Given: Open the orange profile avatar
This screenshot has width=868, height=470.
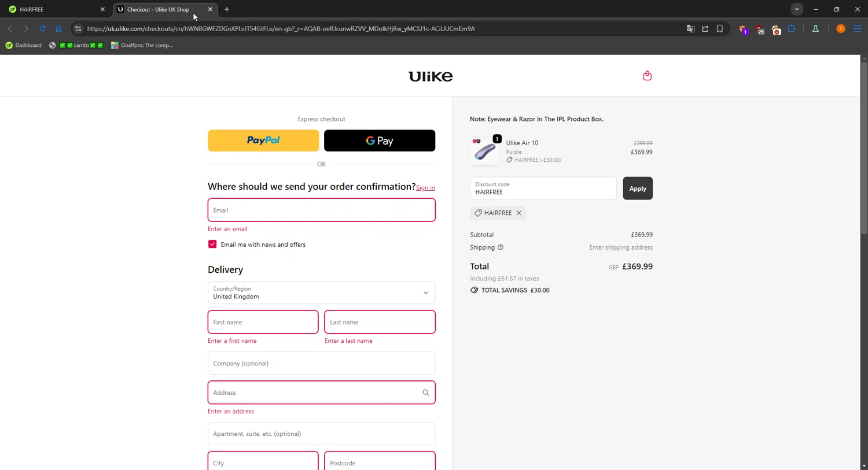Looking at the screenshot, I should click(x=841, y=28).
